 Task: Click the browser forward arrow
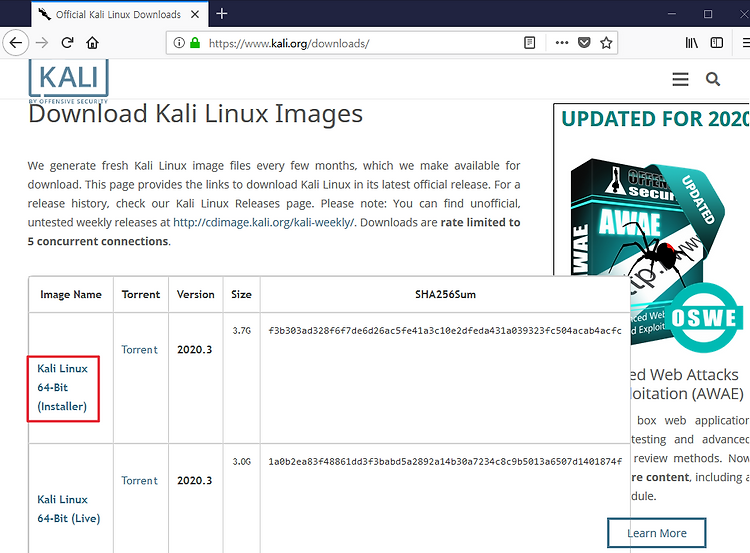[42, 43]
